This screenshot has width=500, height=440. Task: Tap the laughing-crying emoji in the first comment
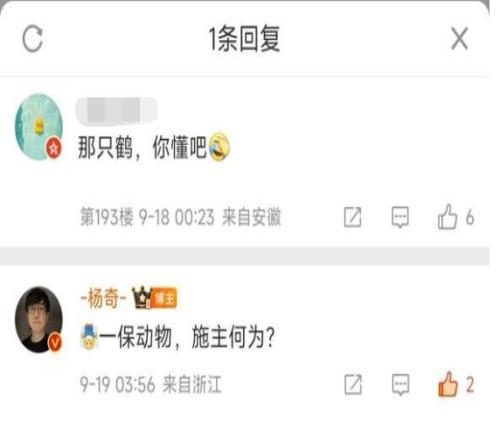(x=219, y=147)
